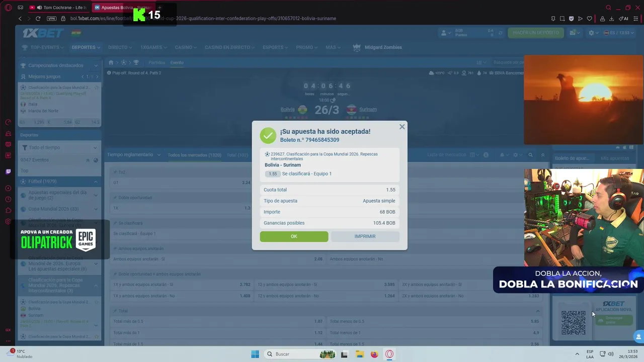This screenshot has height=362, width=644.
Task: Open the History clock sidebar icon
Action: coord(8,200)
